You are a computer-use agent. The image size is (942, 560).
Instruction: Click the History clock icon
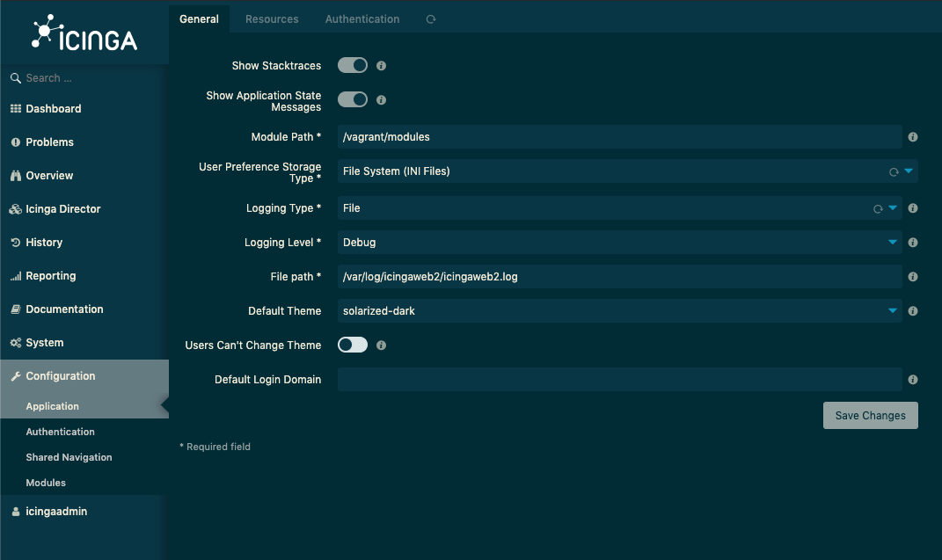16,243
